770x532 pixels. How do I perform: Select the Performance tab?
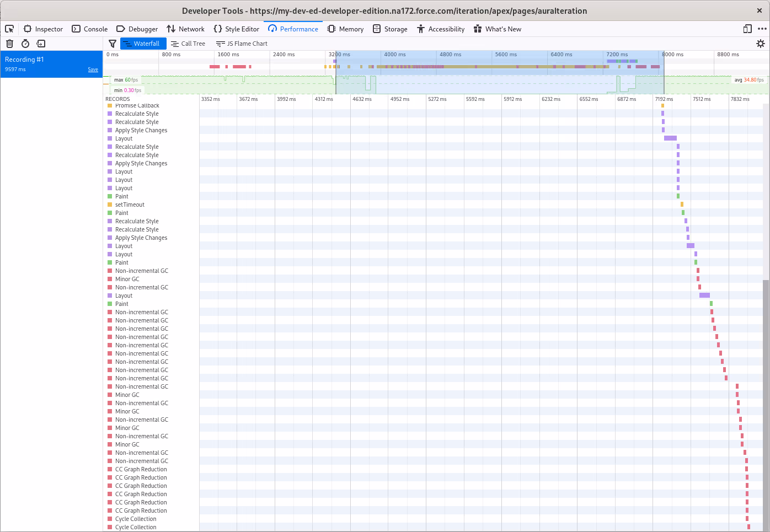(x=293, y=29)
